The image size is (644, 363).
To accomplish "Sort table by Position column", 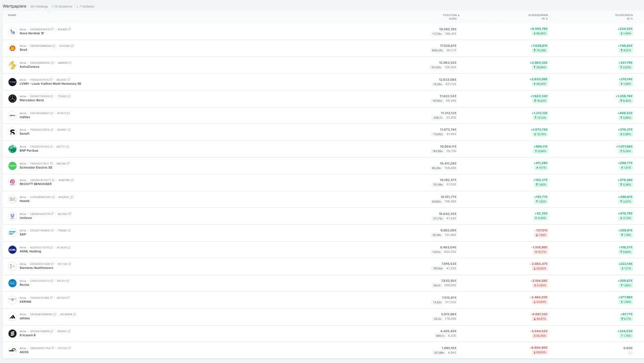I will (x=451, y=15).
